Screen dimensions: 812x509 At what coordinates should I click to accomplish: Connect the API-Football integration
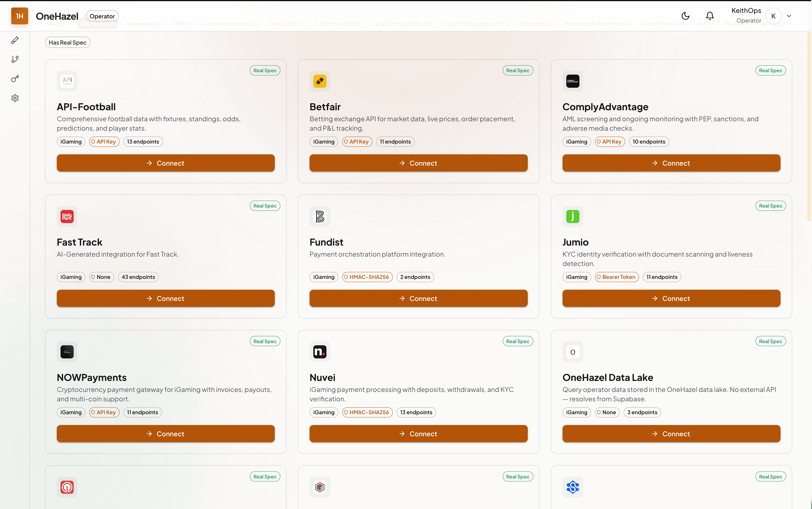point(166,163)
